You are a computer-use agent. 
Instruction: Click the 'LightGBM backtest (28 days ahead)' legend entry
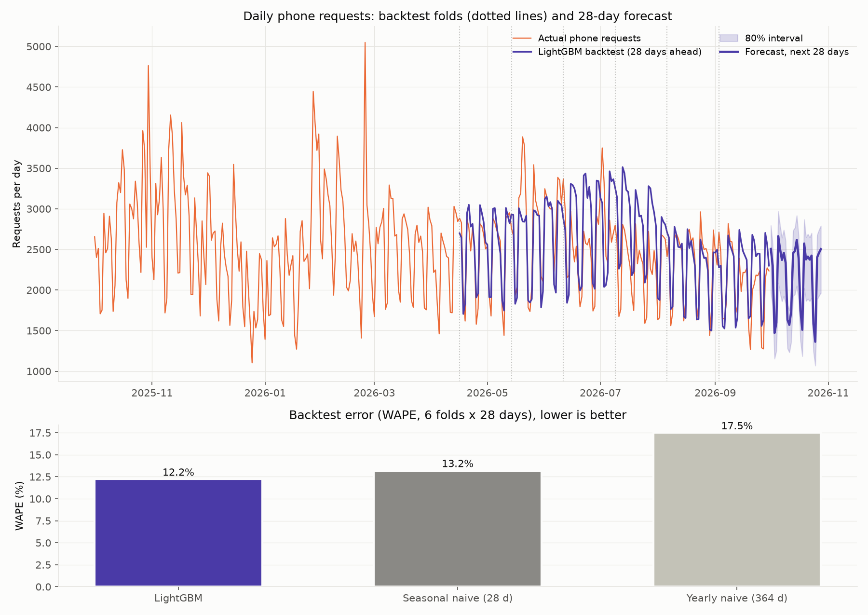pos(607,52)
